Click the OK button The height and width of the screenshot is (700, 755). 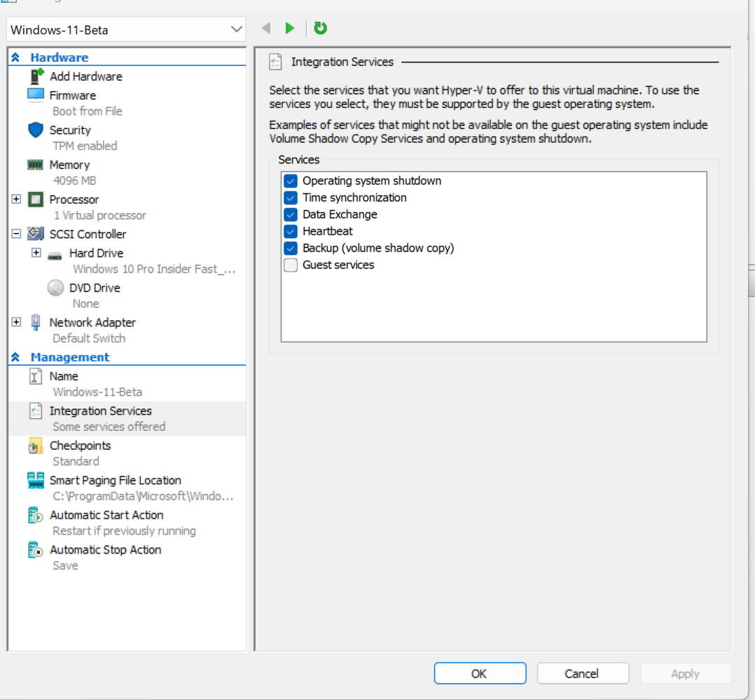click(x=480, y=673)
